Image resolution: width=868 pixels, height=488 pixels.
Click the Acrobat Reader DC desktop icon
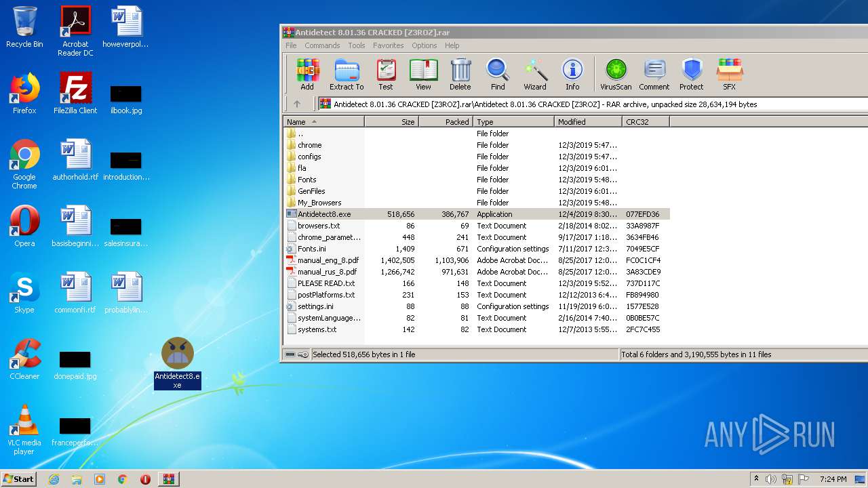coord(75,31)
